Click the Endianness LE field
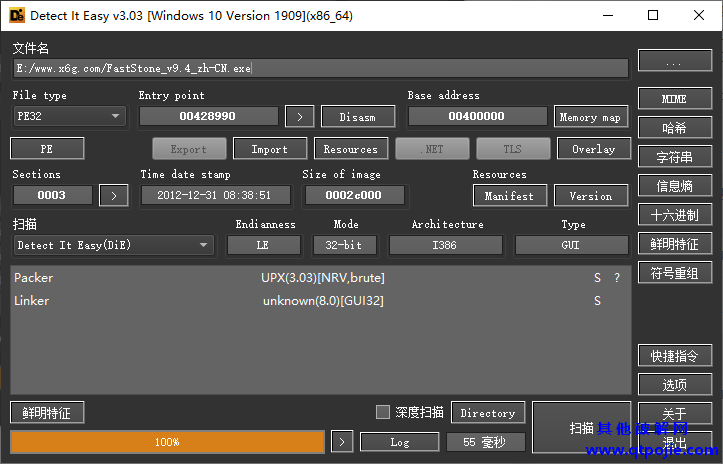The width and height of the screenshot is (723, 464). [x=264, y=245]
